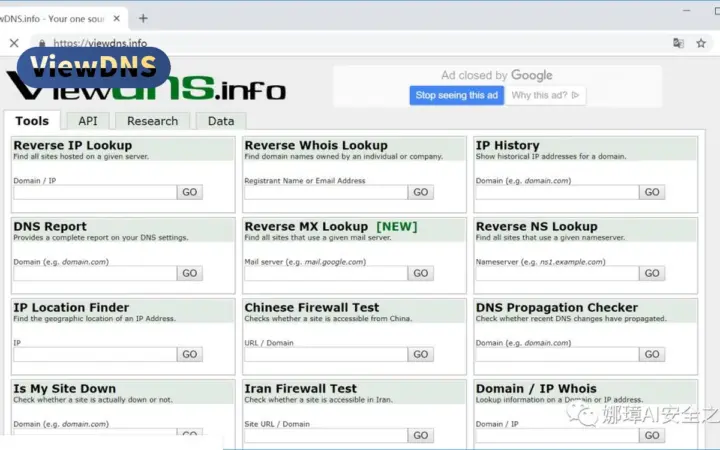
Task: Click the Iran Firewall Test heading
Action: pyautogui.click(x=300, y=388)
